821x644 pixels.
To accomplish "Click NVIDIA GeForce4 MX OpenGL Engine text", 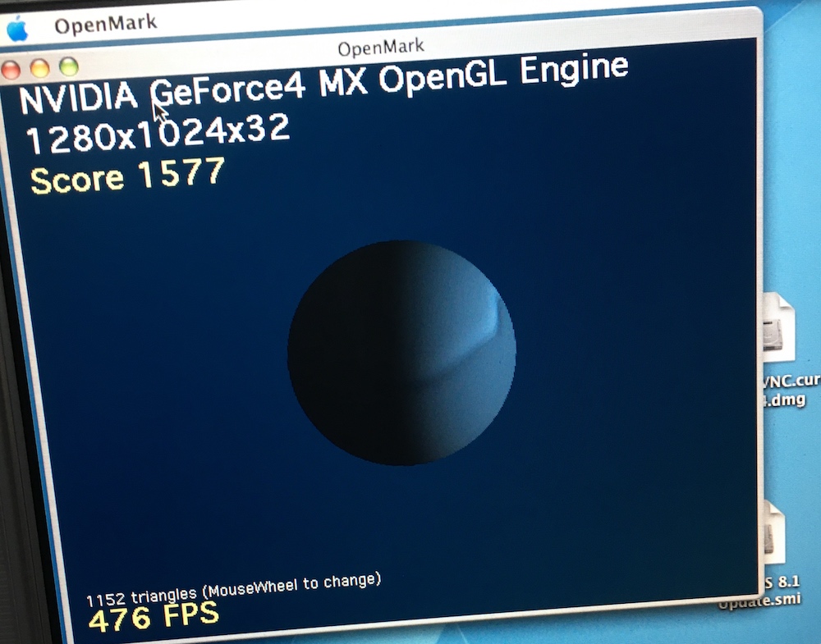I will (x=323, y=84).
